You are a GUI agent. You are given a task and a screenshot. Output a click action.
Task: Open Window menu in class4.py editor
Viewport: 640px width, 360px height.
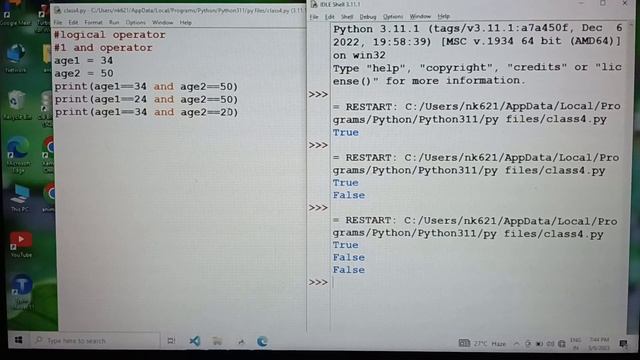[162, 22]
